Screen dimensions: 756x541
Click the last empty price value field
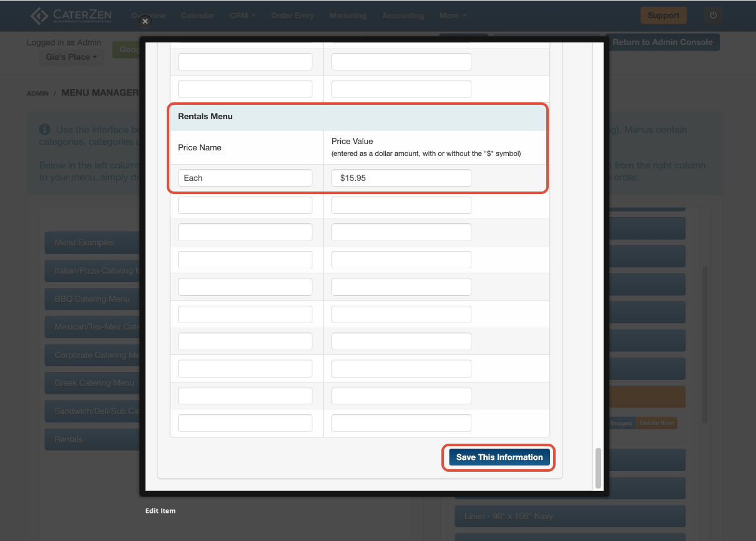coord(401,423)
